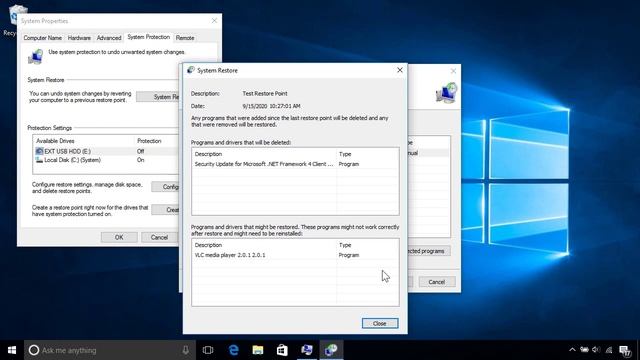
Task: Open the Windows Start menu
Action: (x=12, y=350)
